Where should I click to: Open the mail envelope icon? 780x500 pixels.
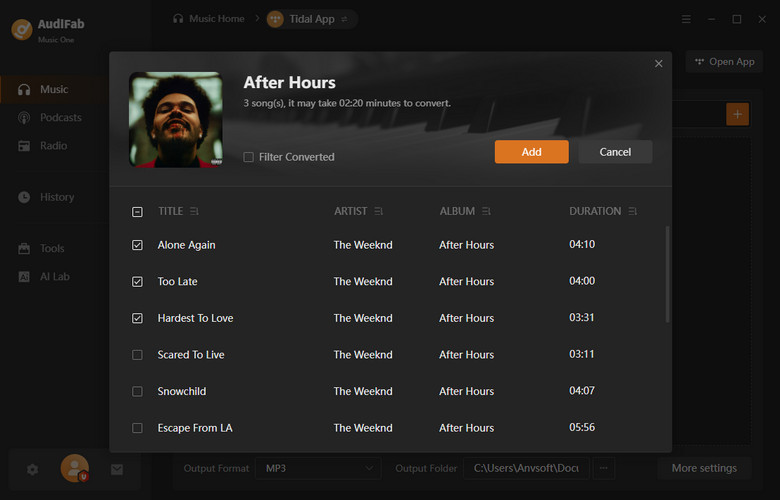pos(117,469)
